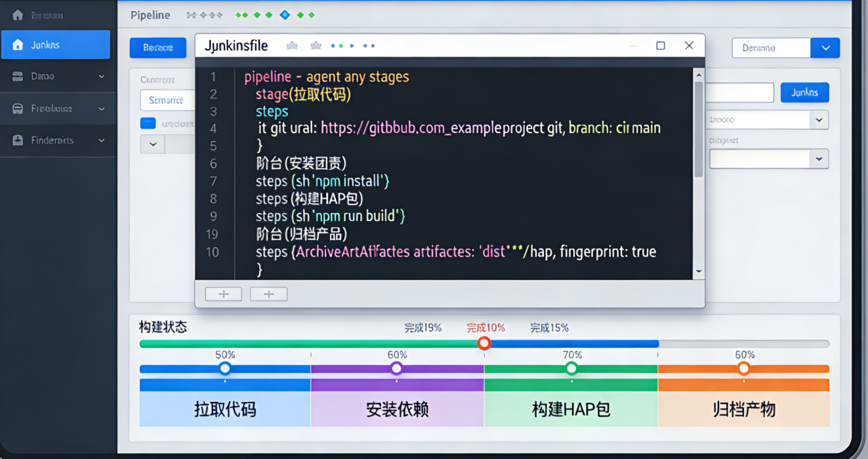This screenshot has height=459, width=868.
Task: Click code line 'pipeline - agent any stages'
Action: (x=327, y=77)
